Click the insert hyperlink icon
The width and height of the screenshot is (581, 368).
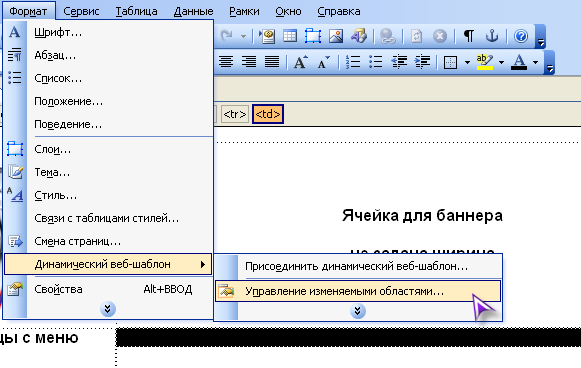coord(388,36)
